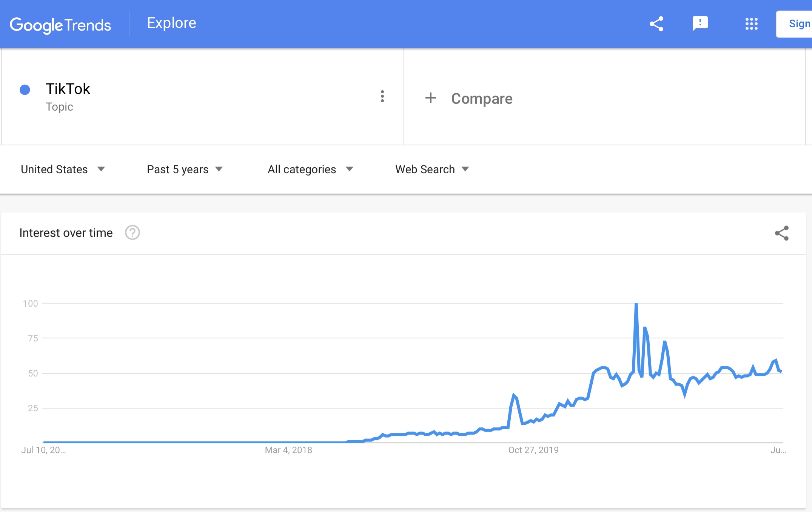Click the blue TikTok color dot

point(25,89)
